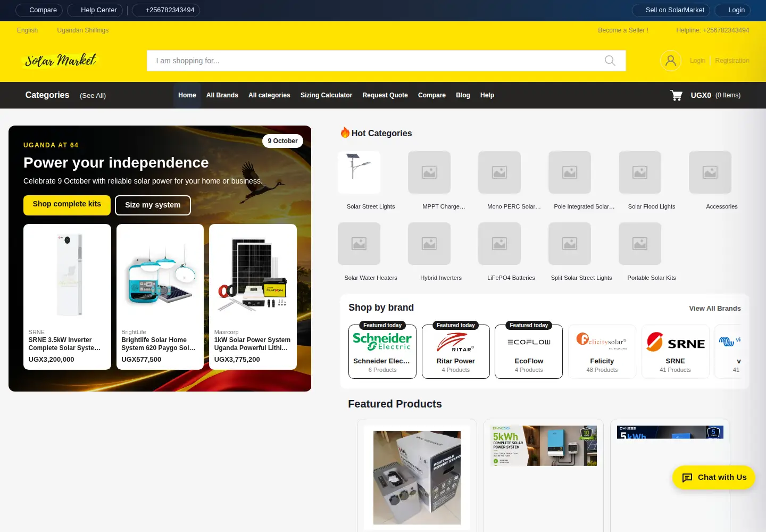Open the Split Solar Street Lights image
This screenshot has width=766, height=532.
point(570,244)
